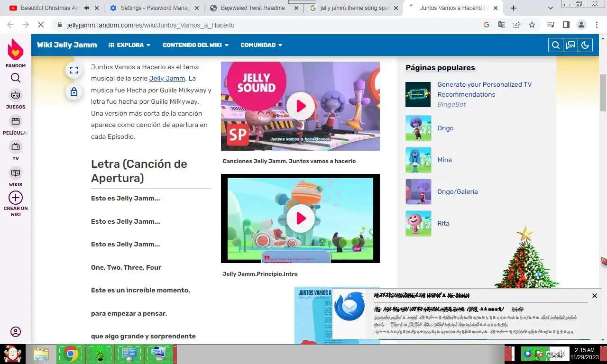Play the Canciones Jelly Jamm video
This screenshot has width=607, height=364.
[300, 106]
